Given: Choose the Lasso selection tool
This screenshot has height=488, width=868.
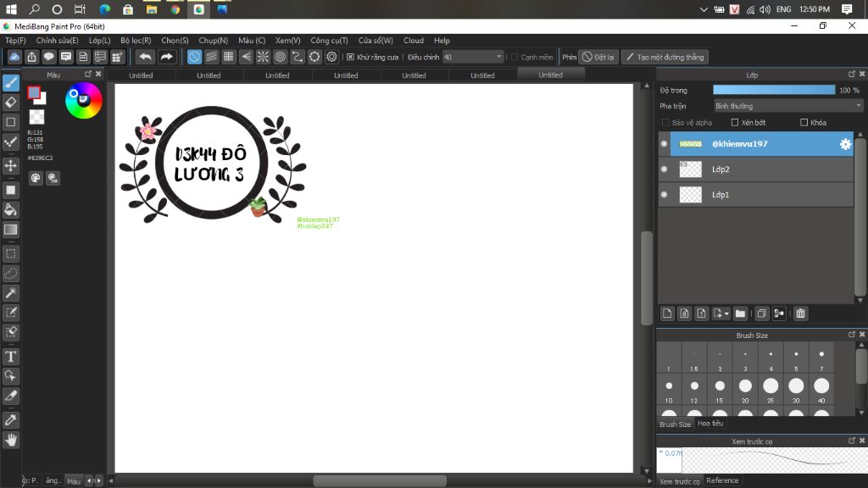Looking at the screenshot, I should [11, 274].
